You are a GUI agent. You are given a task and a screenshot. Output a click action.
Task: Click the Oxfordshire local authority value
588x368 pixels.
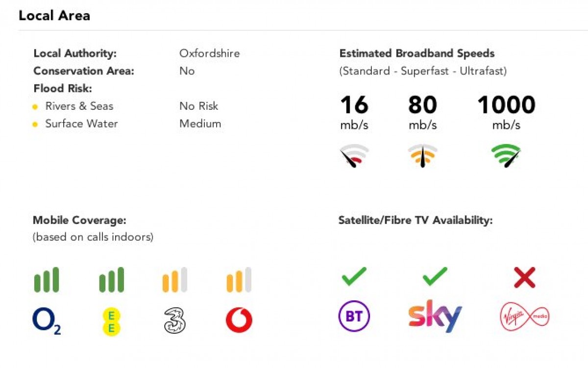pyautogui.click(x=210, y=53)
